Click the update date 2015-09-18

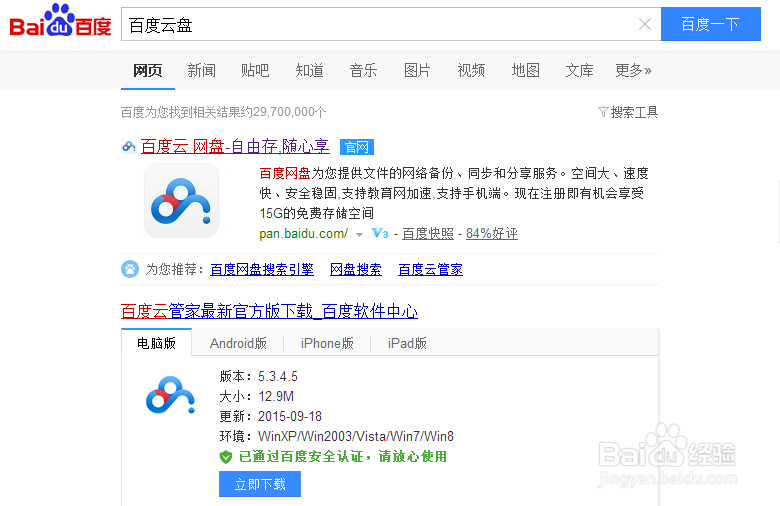coord(290,416)
